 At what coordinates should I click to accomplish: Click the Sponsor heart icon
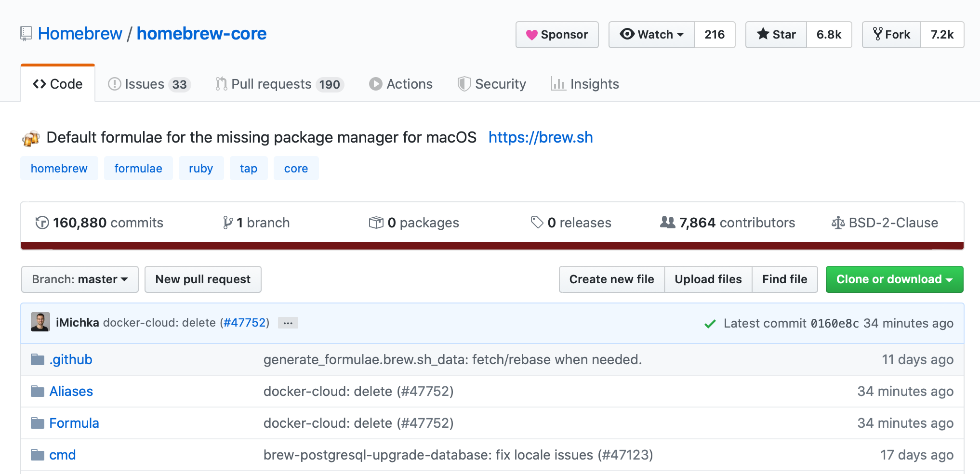531,35
